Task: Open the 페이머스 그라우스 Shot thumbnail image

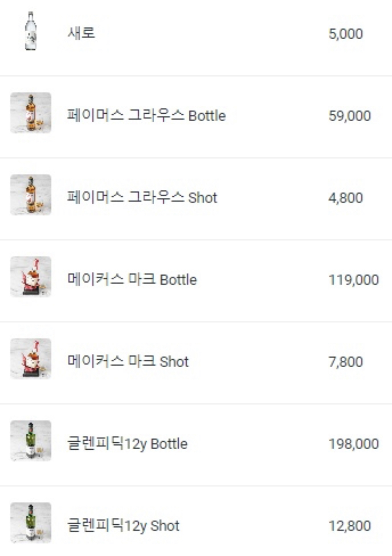Action: pos(31,195)
